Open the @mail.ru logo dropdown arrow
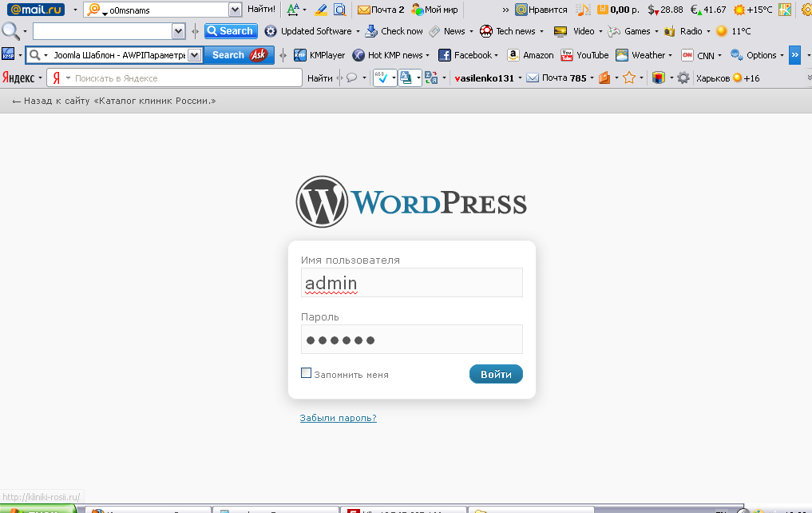 pyautogui.click(x=75, y=10)
